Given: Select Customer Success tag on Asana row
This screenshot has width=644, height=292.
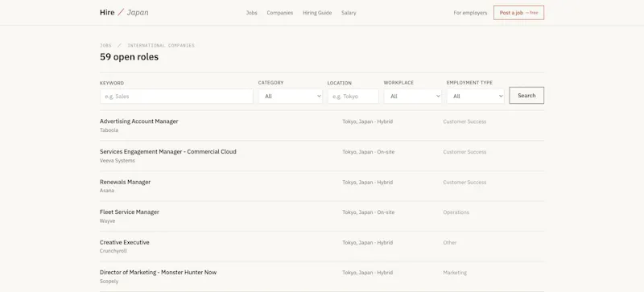Looking at the screenshot, I should 464,183.
